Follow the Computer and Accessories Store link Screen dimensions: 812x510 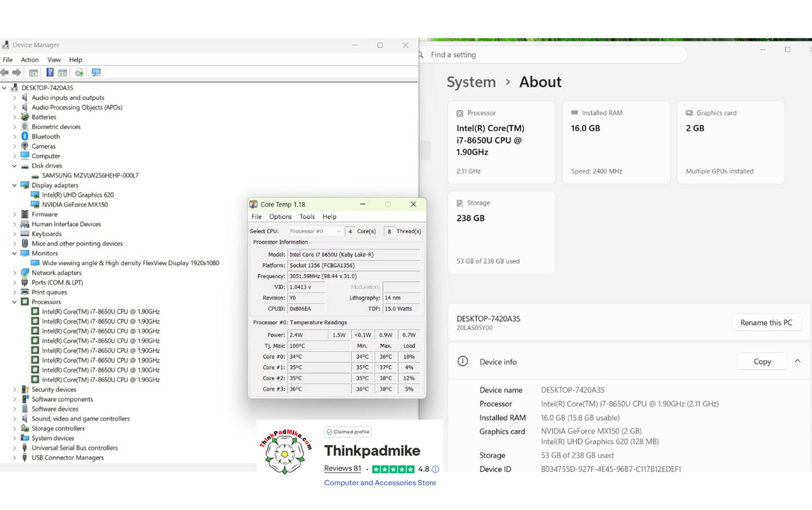click(380, 482)
